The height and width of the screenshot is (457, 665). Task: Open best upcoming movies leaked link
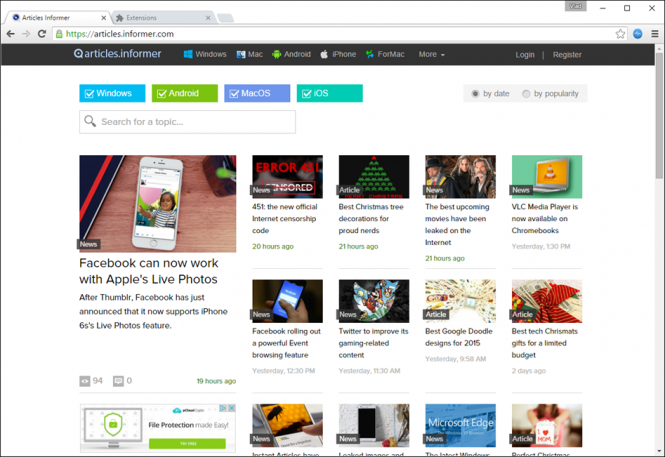click(x=457, y=225)
